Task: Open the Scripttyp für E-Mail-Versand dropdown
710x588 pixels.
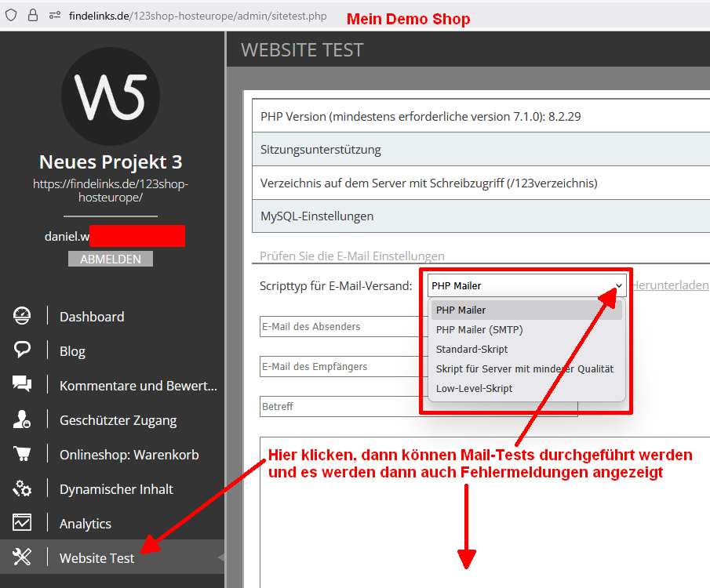Action: pos(526,286)
